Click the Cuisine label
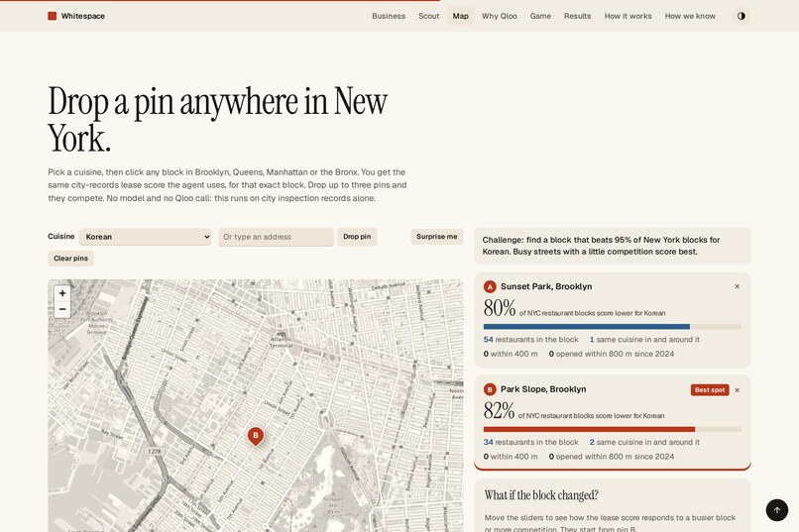 [61, 236]
